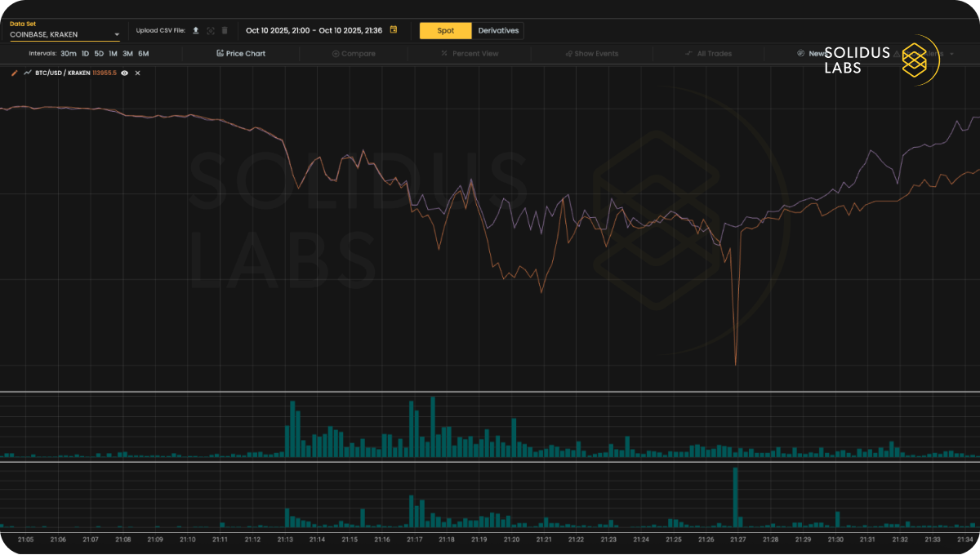Click the BTC/USD / KRAKEN legend label
980x555 pixels.
pos(62,73)
